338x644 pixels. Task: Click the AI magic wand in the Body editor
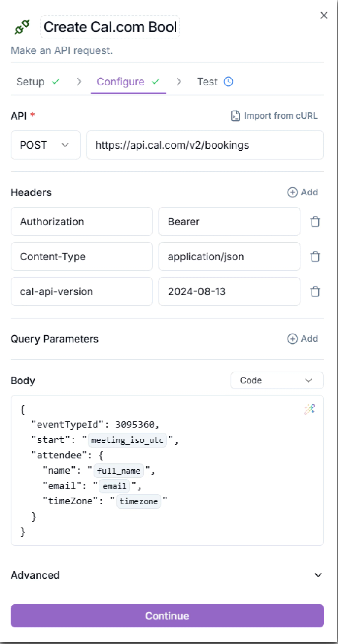tap(310, 409)
